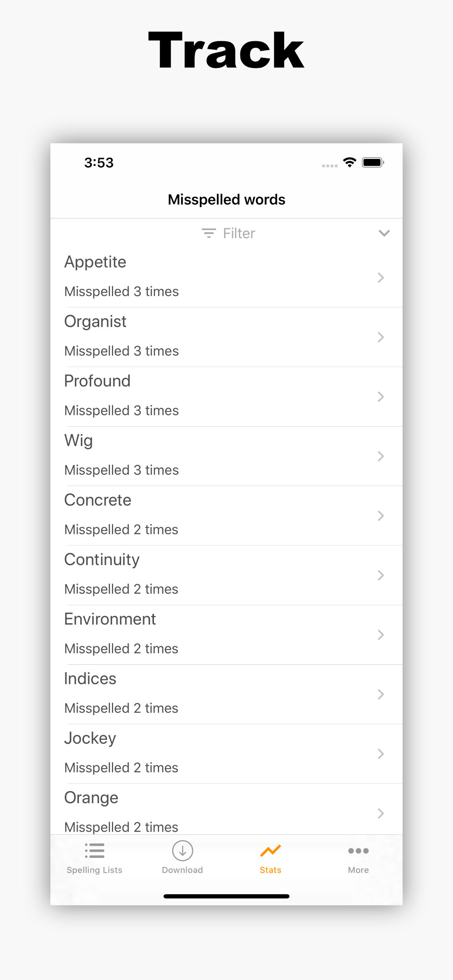This screenshot has width=453, height=980.
Task: Switch to the Spelling Lists tab label
Action: [x=94, y=870]
